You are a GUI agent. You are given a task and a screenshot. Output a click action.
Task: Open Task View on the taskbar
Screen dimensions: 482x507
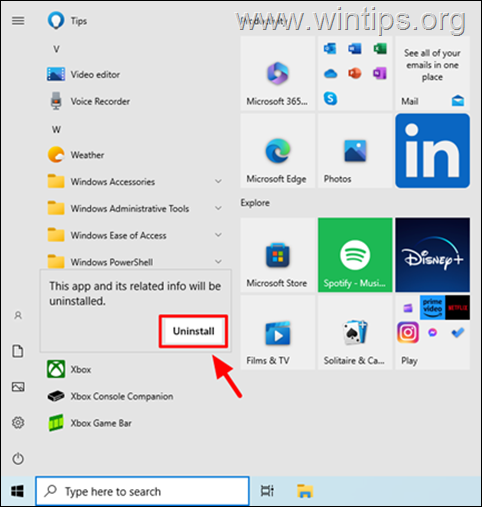click(x=267, y=491)
